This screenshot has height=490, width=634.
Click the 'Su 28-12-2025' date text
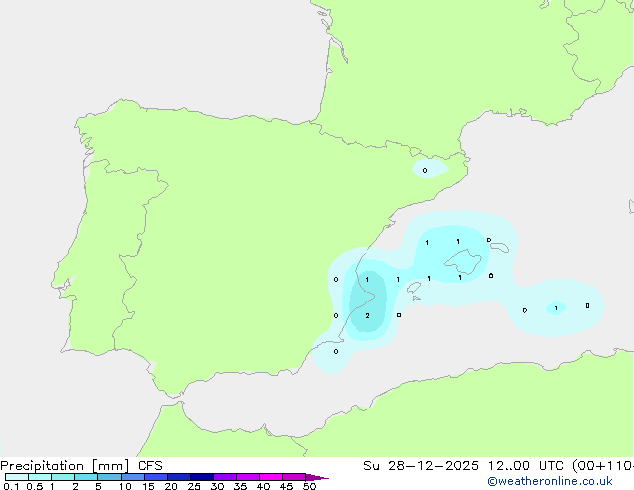click(421, 466)
